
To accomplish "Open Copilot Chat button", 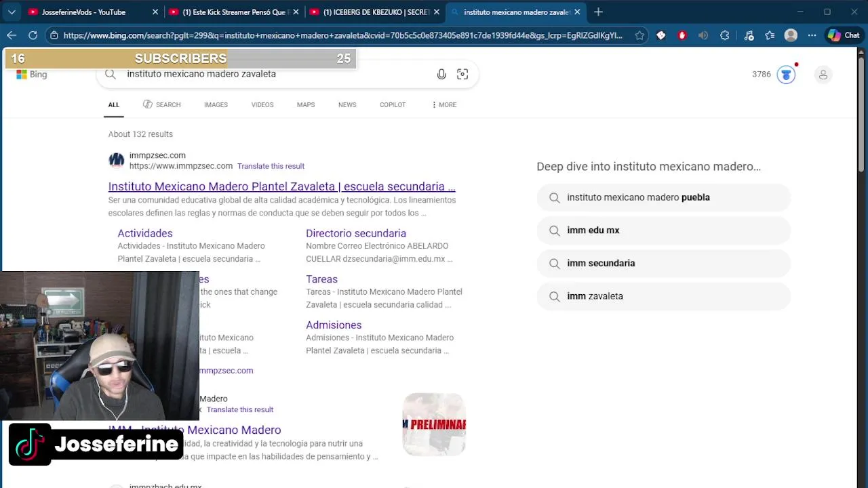I will click(844, 35).
